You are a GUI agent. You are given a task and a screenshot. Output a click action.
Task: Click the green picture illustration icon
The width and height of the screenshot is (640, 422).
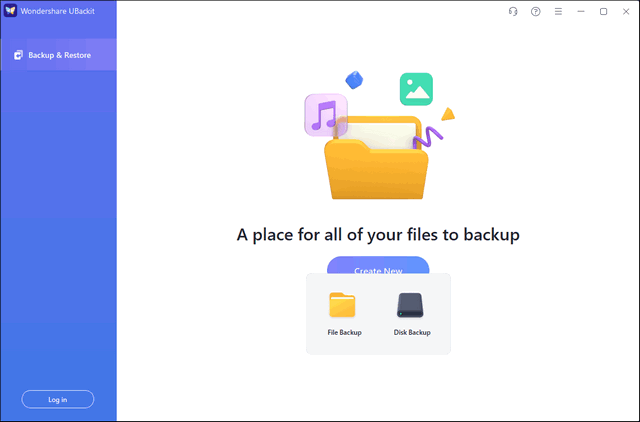point(416,89)
